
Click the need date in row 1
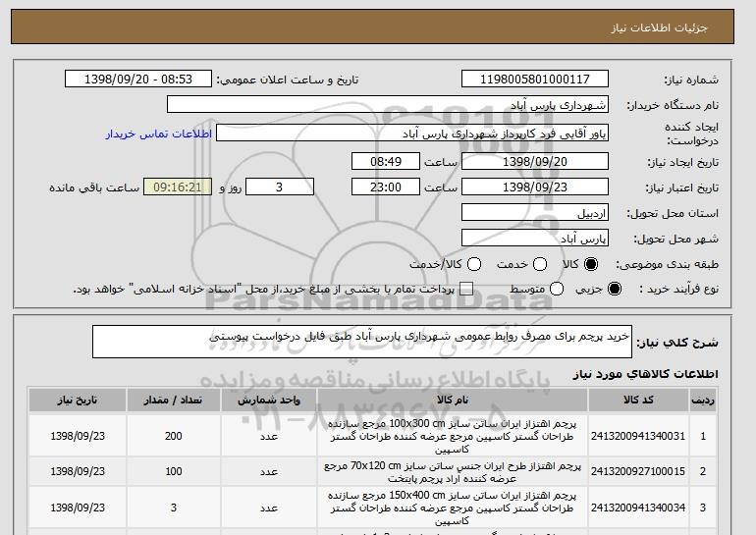78,436
